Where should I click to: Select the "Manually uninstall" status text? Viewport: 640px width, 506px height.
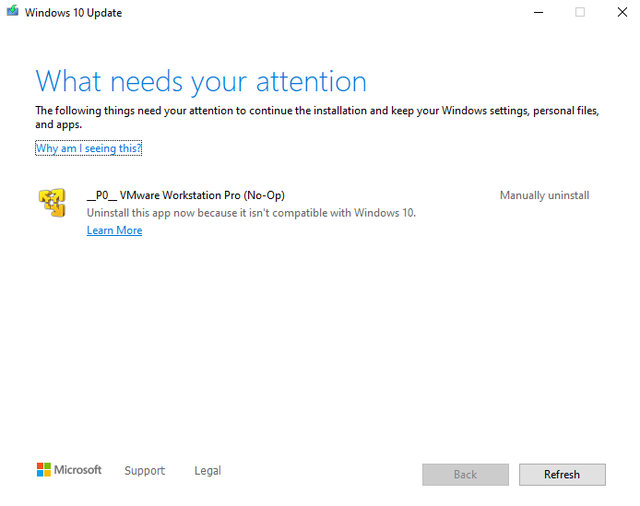pos(544,195)
